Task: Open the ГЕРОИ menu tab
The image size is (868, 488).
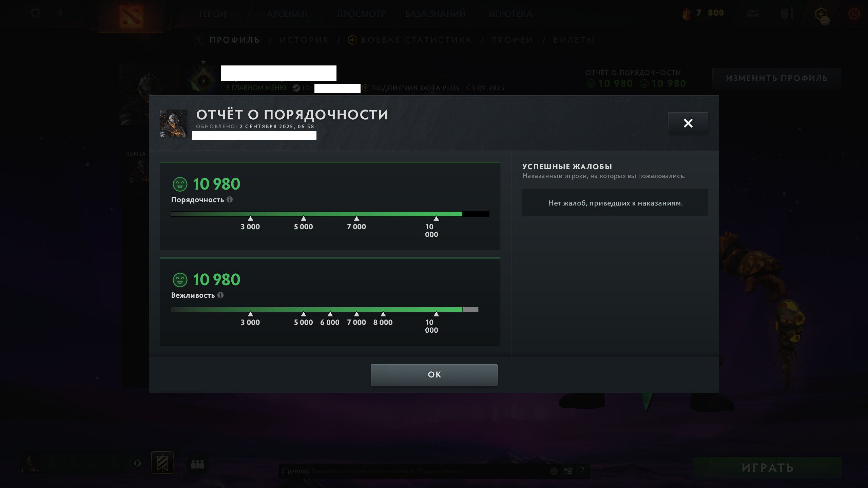Action: pyautogui.click(x=212, y=14)
